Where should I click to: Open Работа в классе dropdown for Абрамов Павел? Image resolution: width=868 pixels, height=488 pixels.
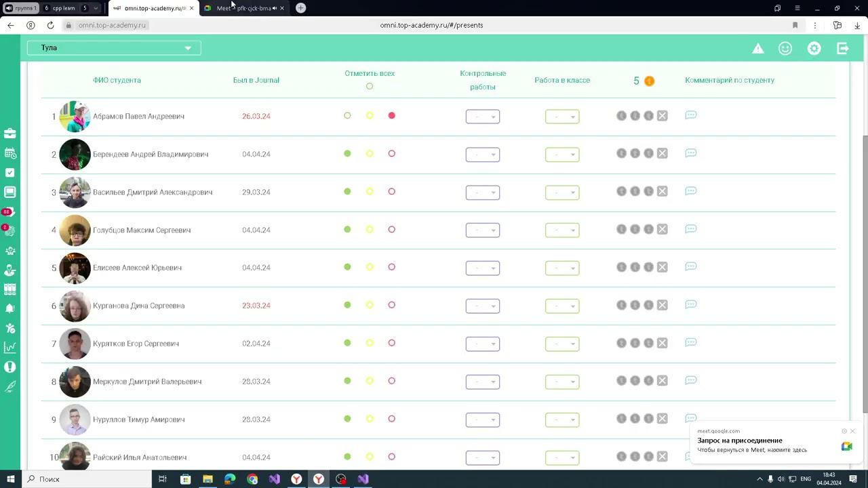point(562,117)
